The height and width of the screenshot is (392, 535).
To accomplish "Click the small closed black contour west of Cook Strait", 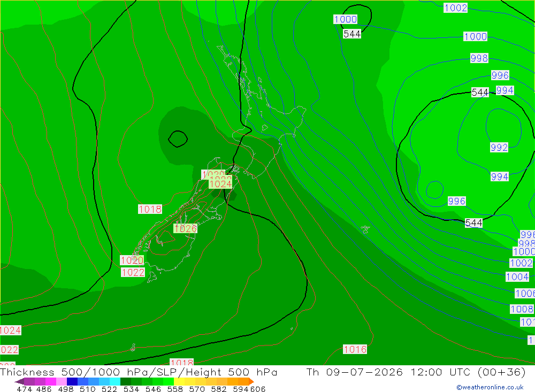I will [x=178, y=139].
